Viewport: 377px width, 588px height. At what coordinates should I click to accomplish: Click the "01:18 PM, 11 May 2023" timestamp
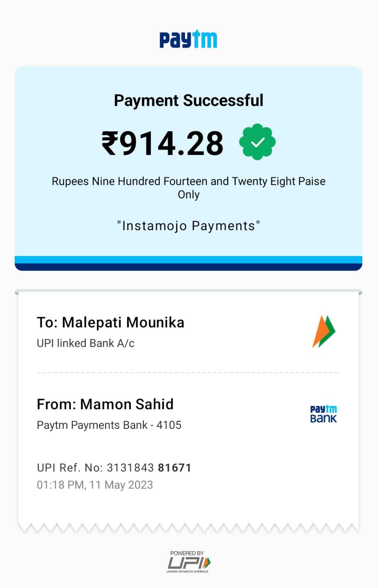click(x=95, y=485)
